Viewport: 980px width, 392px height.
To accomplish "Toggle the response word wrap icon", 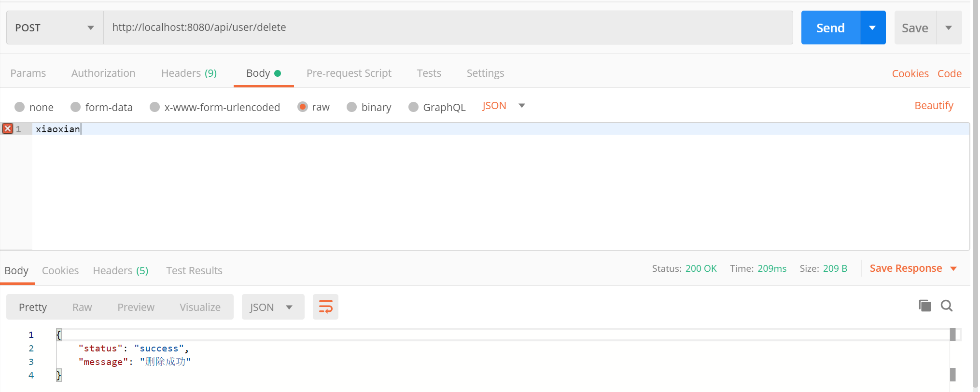I will point(325,307).
